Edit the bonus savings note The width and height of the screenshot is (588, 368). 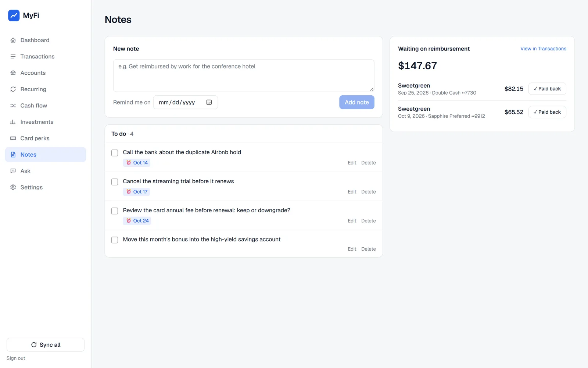pos(352,249)
